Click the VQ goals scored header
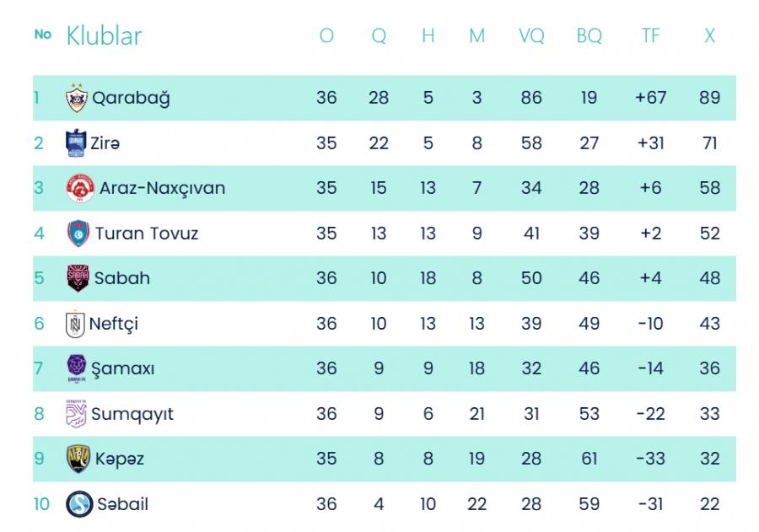The image size is (759, 532). tap(531, 36)
